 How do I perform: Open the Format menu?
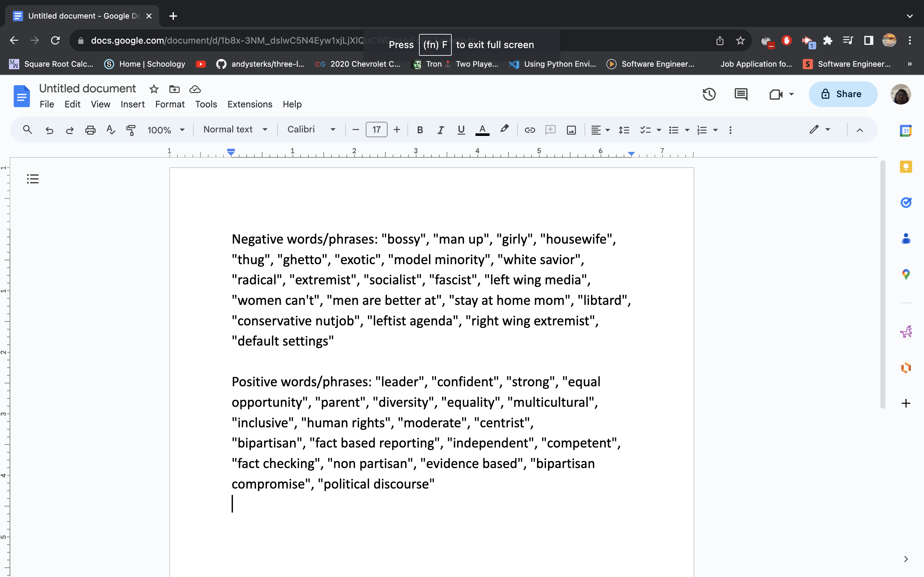(169, 104)
